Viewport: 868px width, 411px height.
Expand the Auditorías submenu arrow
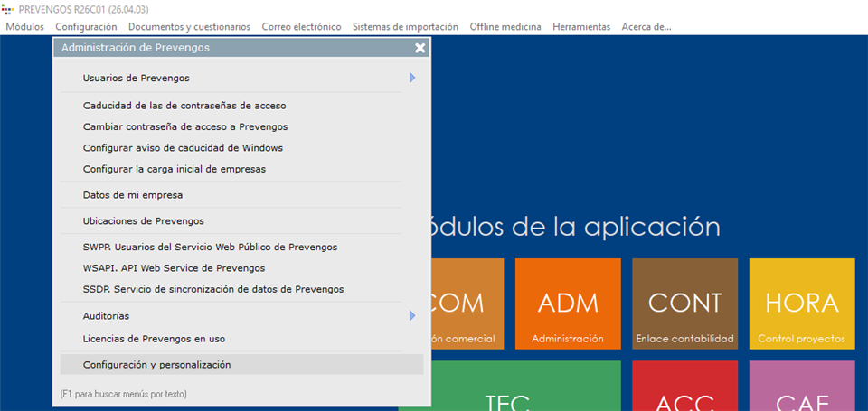point(412,316)
